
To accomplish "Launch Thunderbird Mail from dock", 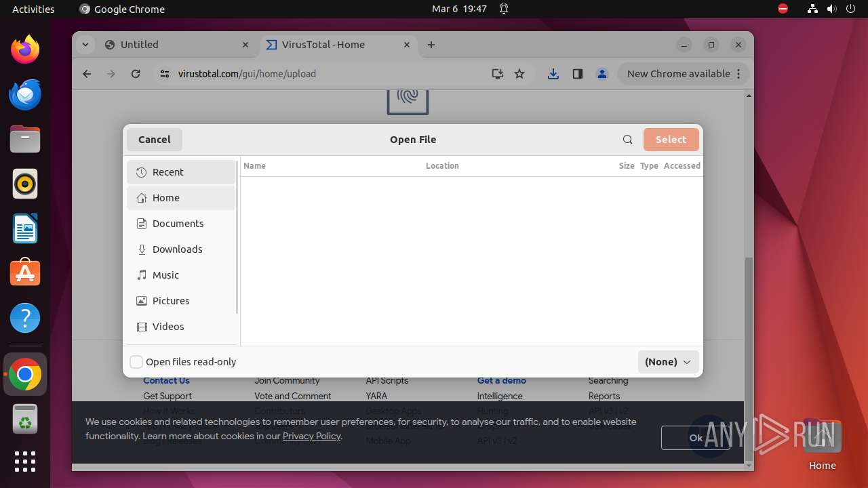I will [x=25, y=94].
